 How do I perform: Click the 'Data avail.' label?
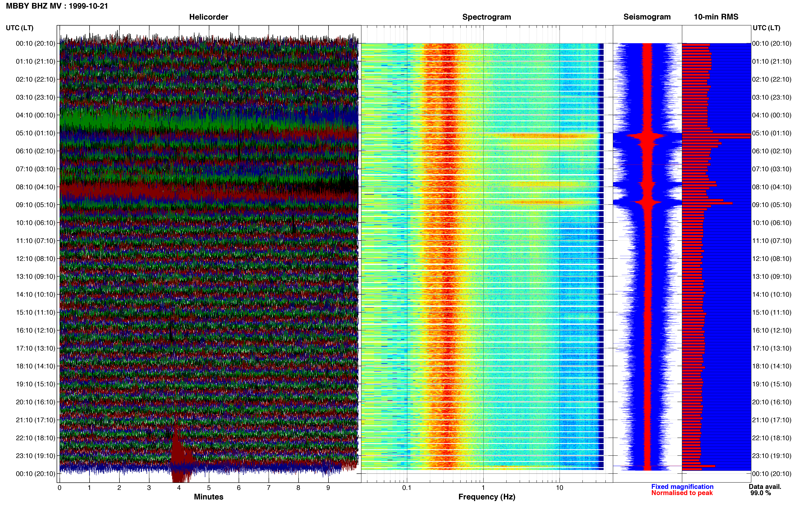coord(765,487)
